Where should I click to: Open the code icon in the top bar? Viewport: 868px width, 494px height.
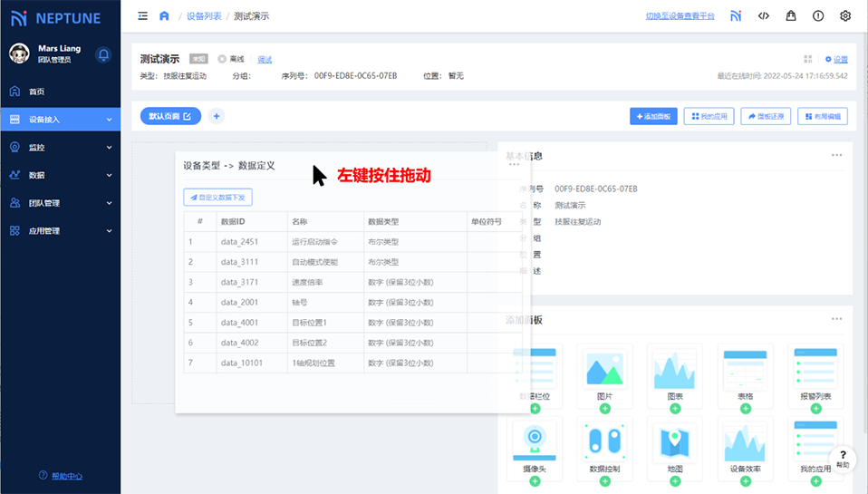click(x=763, y=15)
